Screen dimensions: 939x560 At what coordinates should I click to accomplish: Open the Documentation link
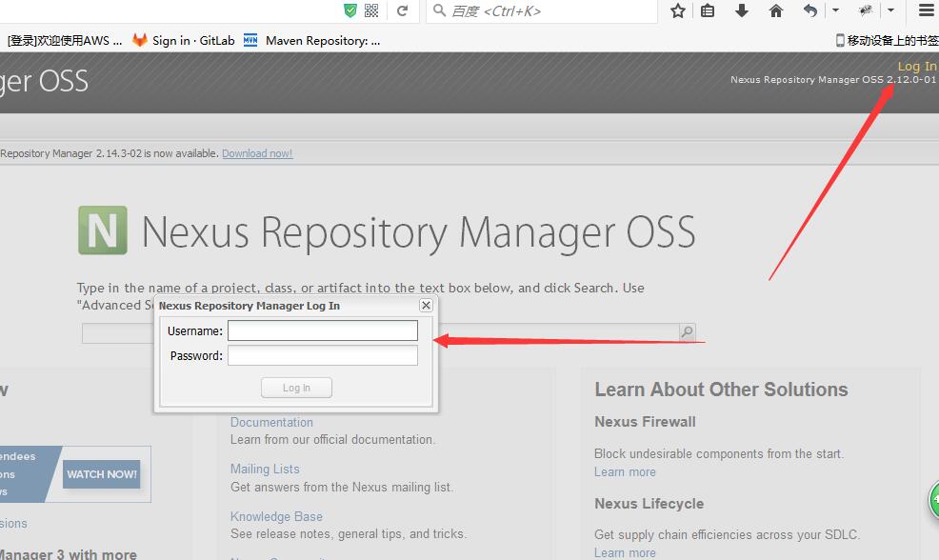point(271,422)
